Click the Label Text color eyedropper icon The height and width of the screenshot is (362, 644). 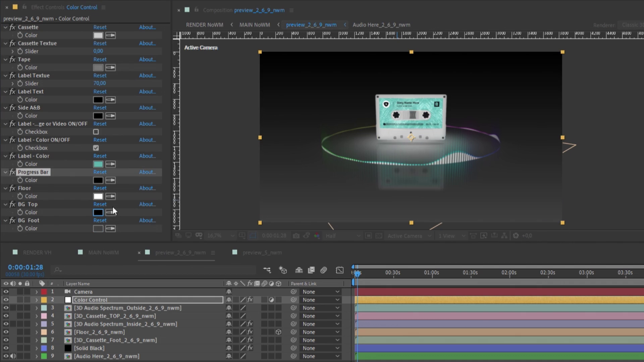coord(110,100)
